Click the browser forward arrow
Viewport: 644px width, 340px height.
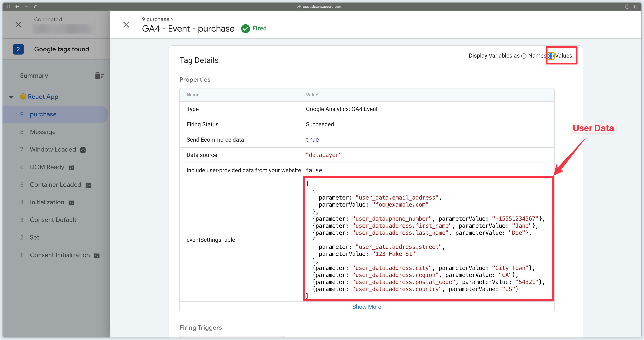coord(26,7)
